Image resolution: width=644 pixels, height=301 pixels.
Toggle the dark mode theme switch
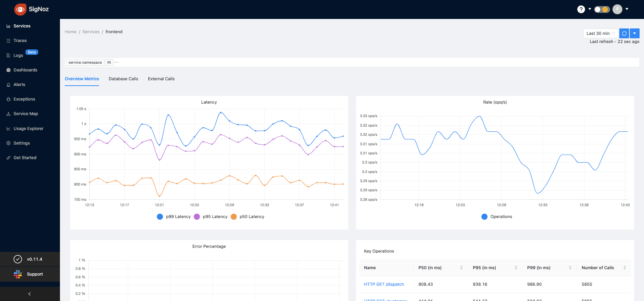pyautogui.click(x=602, y=9)
